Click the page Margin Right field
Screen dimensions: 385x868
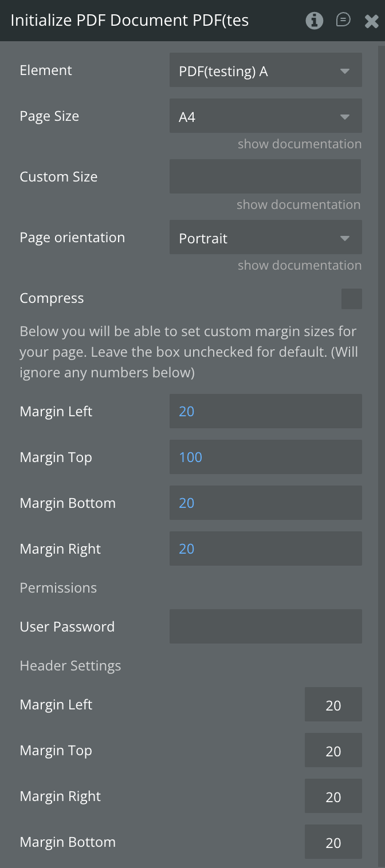pyautogui.click(x=265, y=549)
